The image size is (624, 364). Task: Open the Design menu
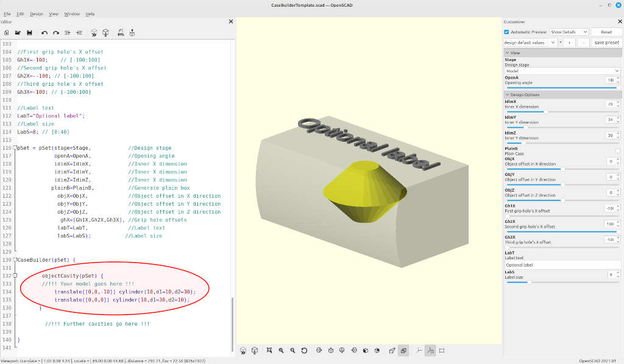point(37,14)
